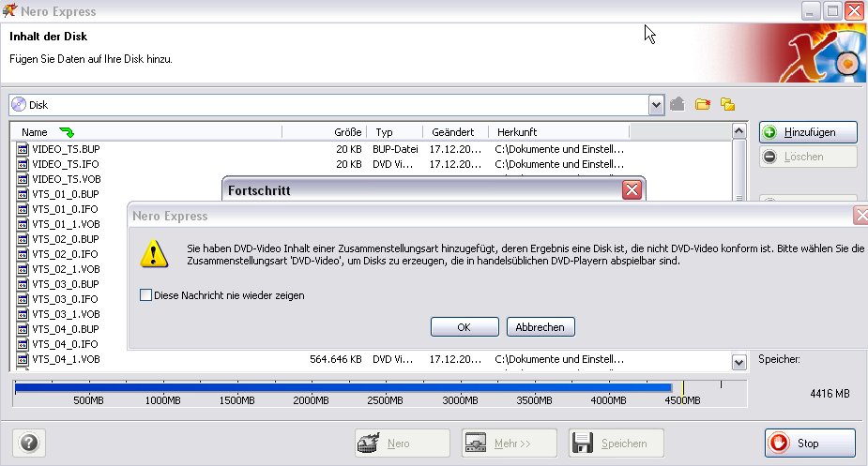Screen dimensions: 868x466
Task: Open help with question mark icon
Action: (x=29, y=443)
